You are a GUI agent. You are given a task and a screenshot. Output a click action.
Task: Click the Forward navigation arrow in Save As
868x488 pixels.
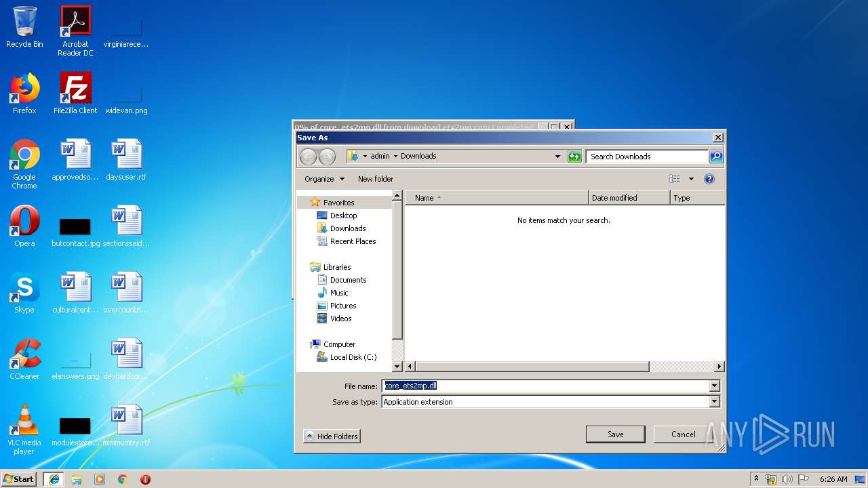327,157
